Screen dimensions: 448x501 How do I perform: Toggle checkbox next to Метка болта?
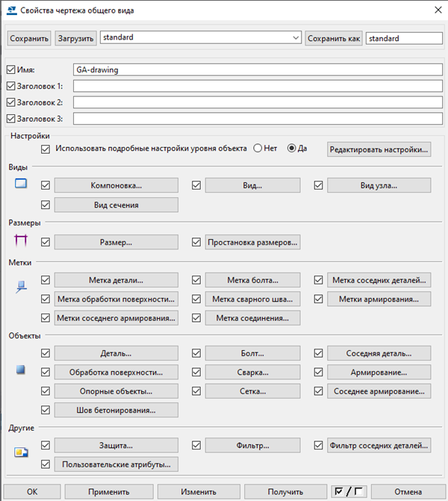[x=196, y=280]
